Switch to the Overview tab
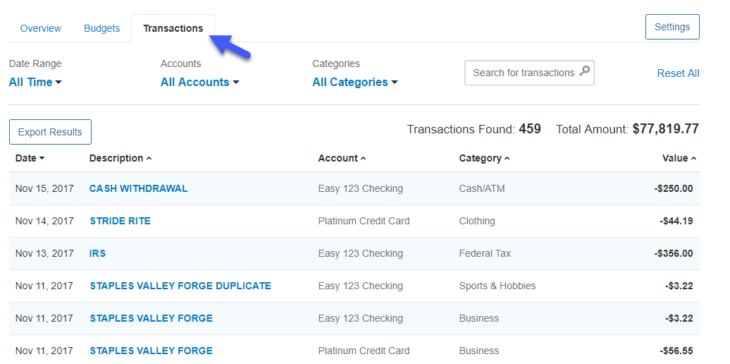This screenshot has width=730, height=364. [41, 28]
